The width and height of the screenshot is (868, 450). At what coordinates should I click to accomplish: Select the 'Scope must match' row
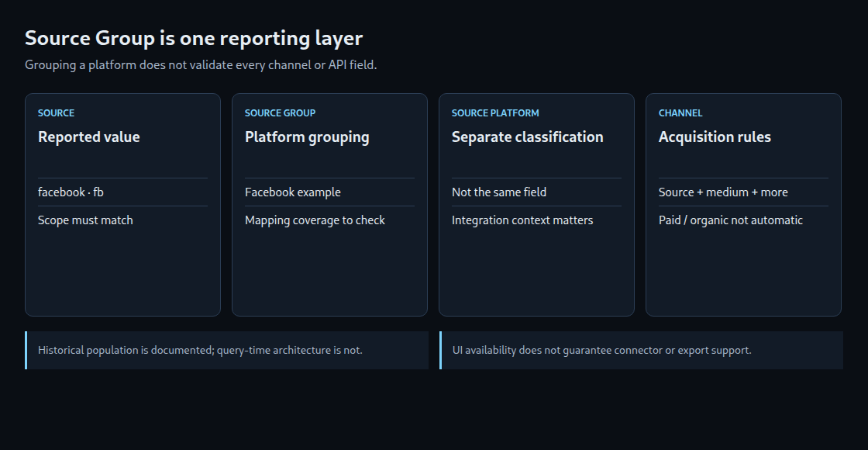point(123,220)
